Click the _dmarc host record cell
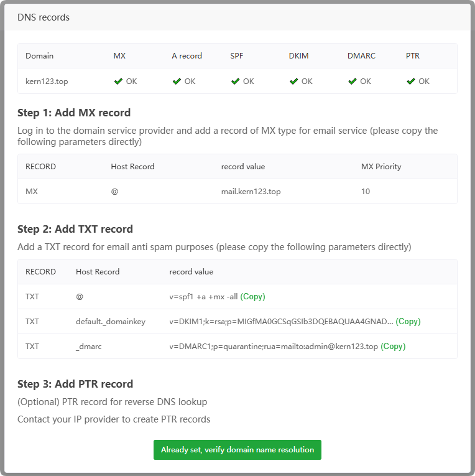Screen dimensions: 475x476 [x=89, y=347]
